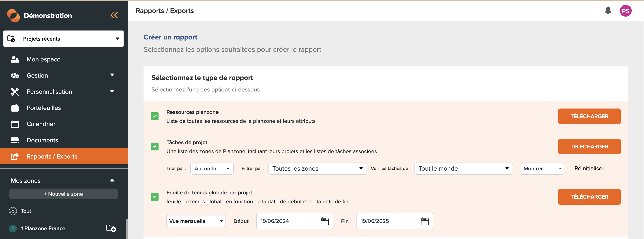Open the Portefeuilles menu item
This screenshot has height=239, width=644.
point(44,108)
